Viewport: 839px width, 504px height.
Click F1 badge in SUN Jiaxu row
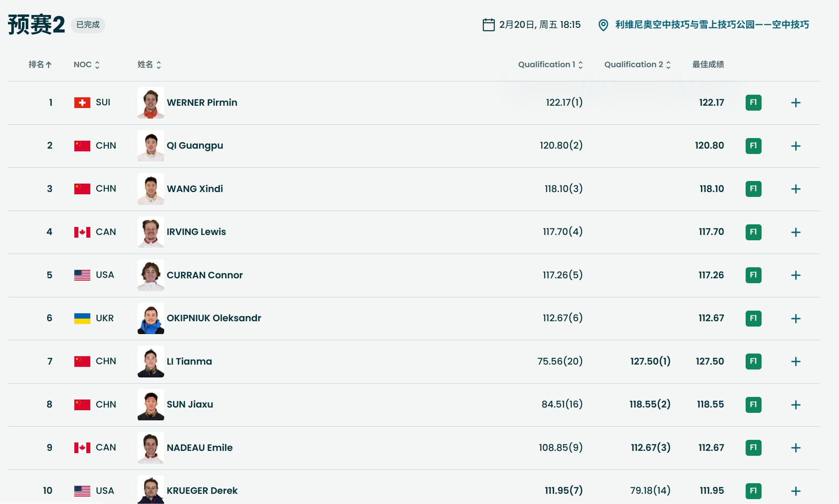754,405
